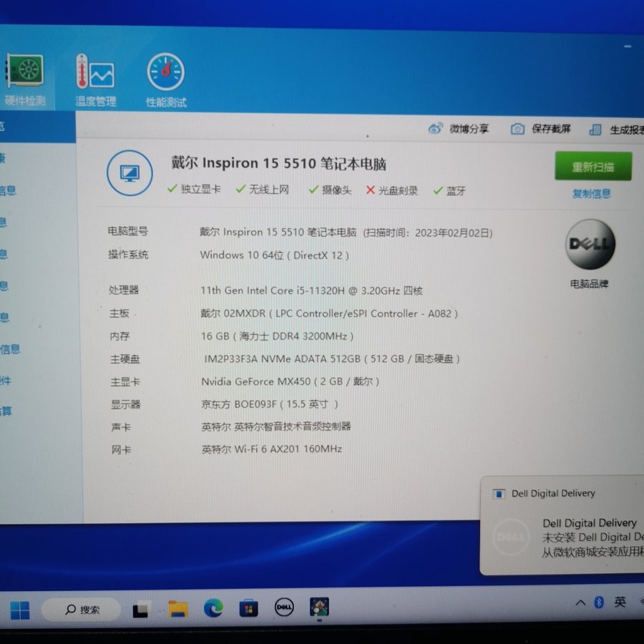Click the 生成报表 report icon

tap(595, 130)
